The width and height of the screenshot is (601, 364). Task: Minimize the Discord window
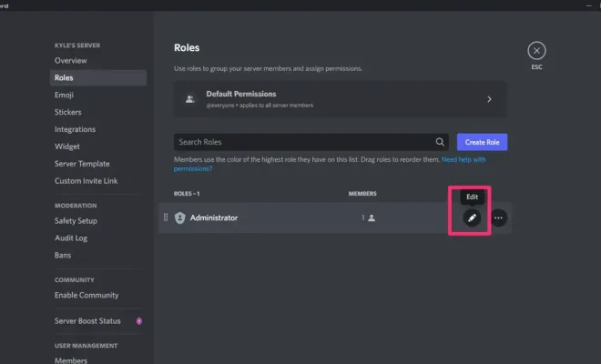tap(588, 5)
